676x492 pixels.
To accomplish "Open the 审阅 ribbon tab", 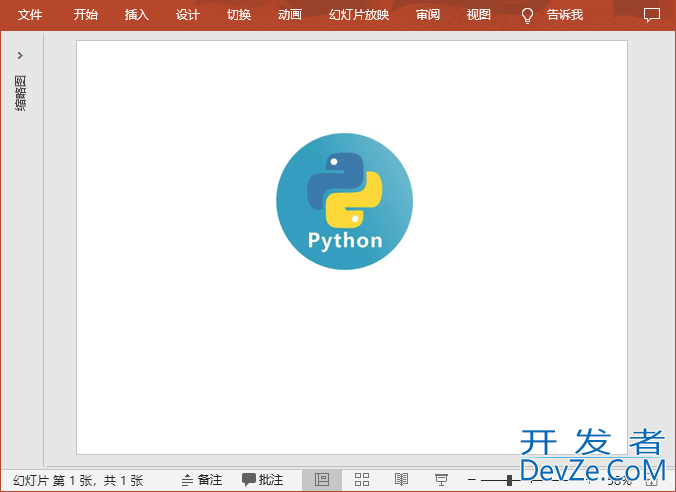I will [x=428, y=15].
